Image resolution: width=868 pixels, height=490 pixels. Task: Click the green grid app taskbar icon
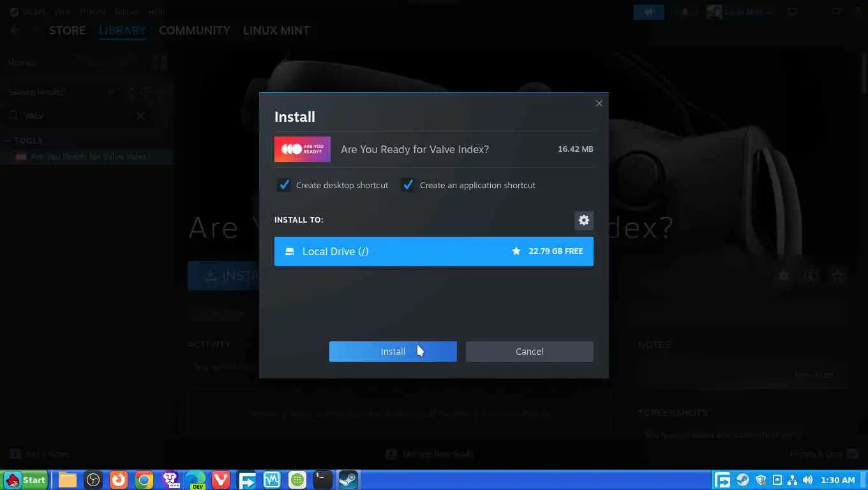click(x=297, y=480)
